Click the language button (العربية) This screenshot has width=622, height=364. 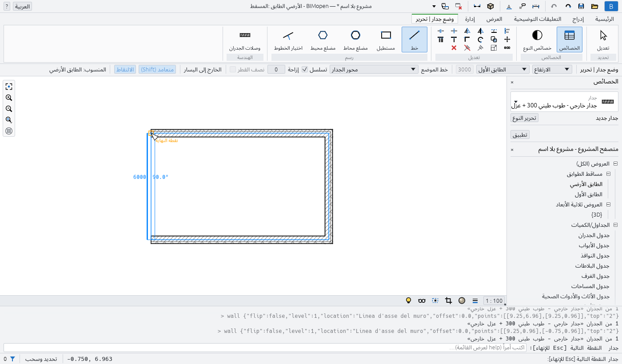click(22, 6)
